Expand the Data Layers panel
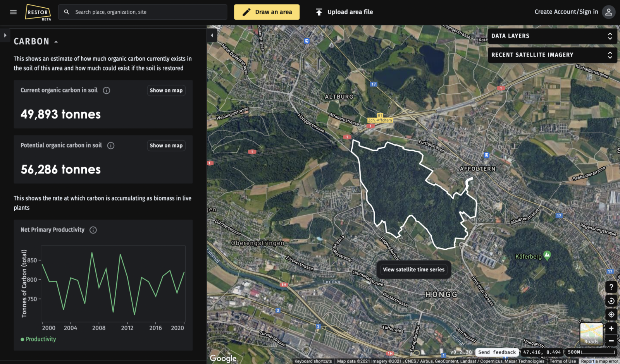The height and width of the screenshot is (364, 620). pyautogui.click(x=552, y=36)
